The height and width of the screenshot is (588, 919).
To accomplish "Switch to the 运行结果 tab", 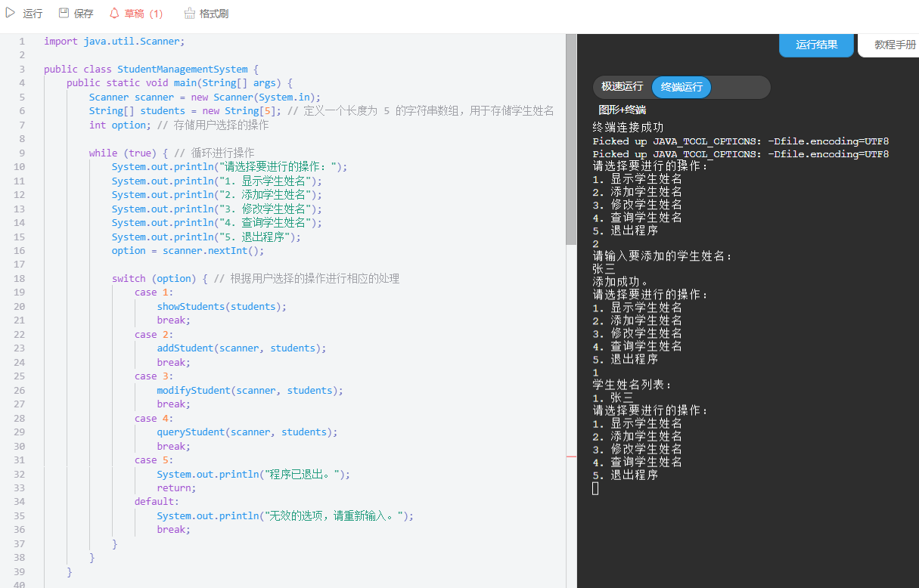I will [817, 45].
